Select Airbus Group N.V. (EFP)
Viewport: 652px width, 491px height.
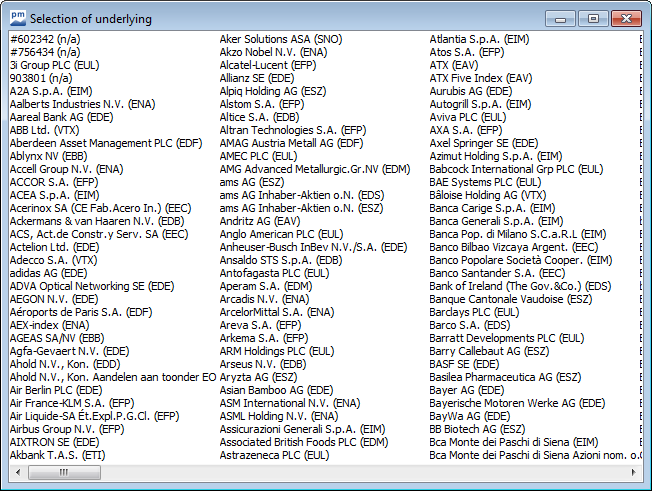point(66,428)
